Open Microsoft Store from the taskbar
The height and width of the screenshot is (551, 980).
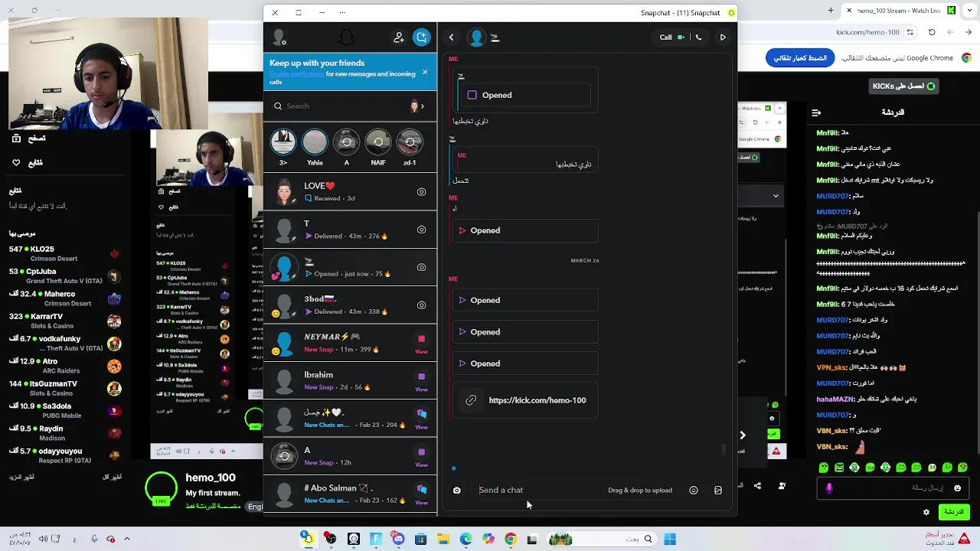tap(421, 540)
